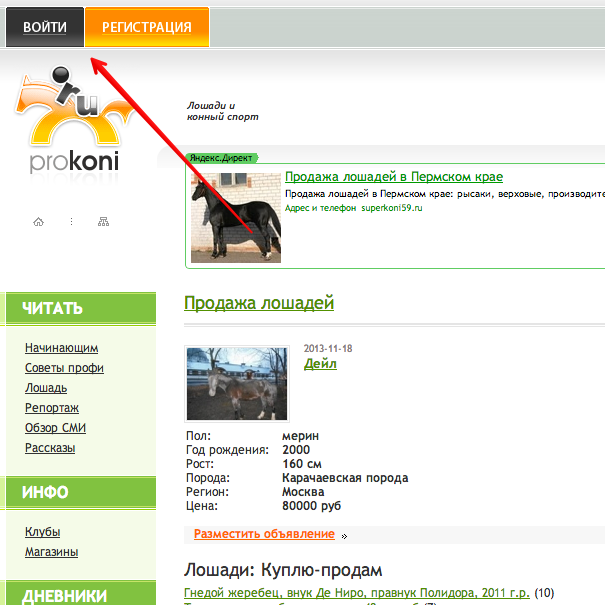Click the home icon below the logo

[38, 222]
